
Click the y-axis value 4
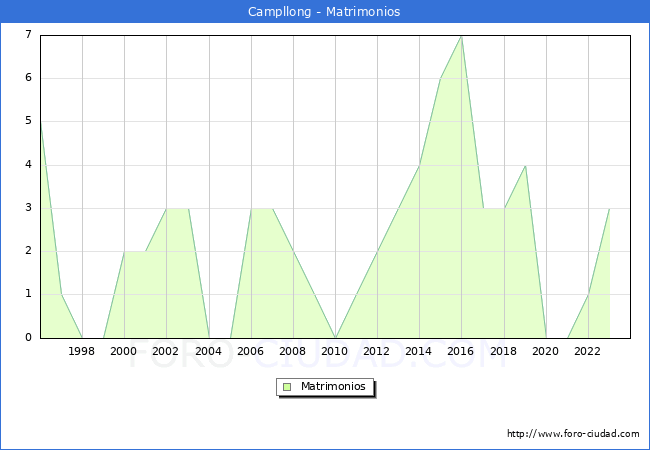click(x=28, y=165)
